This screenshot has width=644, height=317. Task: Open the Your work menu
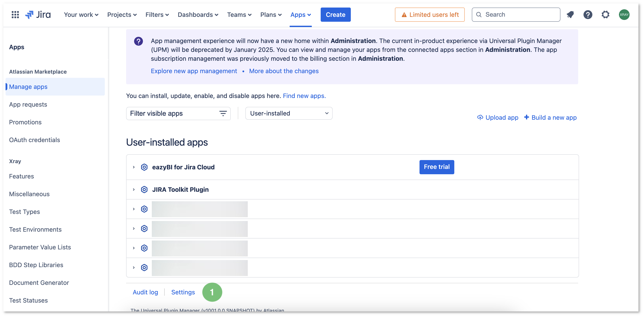(81, 14)
